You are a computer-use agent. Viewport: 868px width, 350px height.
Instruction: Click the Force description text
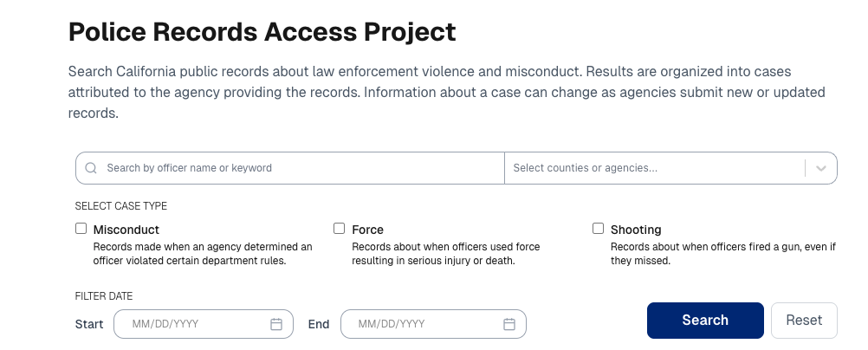[445, 254]
